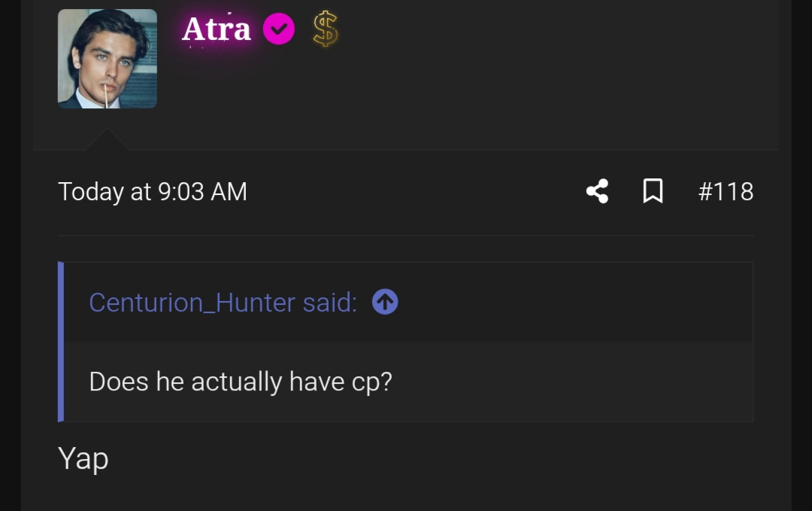The width and height of the screenshot is (812, 511).
Task: Open the share post icon
Action: tap(597, 191)
